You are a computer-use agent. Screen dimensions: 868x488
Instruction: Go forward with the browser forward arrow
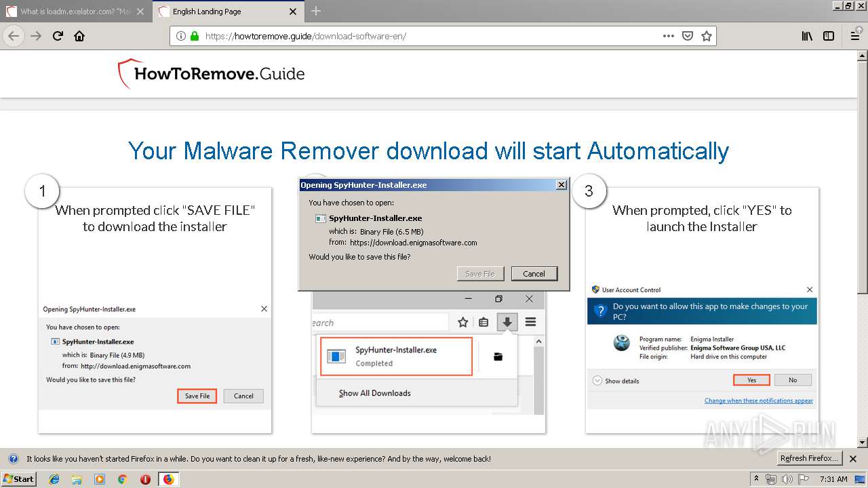coord(36,36)
